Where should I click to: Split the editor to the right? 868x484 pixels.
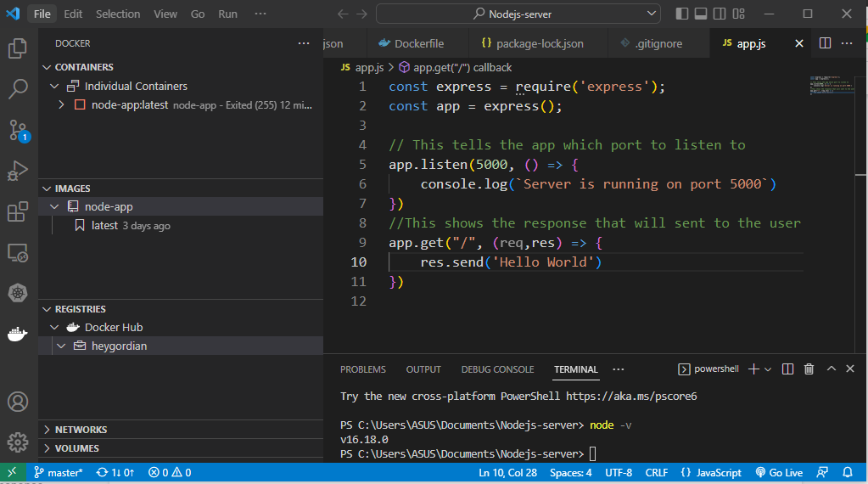click(x=825, y=43)
